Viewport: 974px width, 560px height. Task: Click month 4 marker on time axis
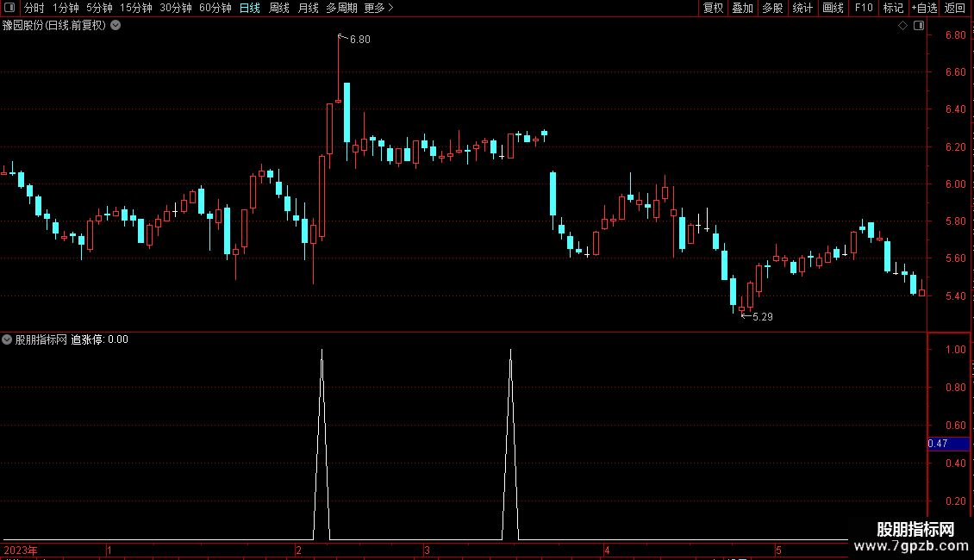[x=607, y=550]
